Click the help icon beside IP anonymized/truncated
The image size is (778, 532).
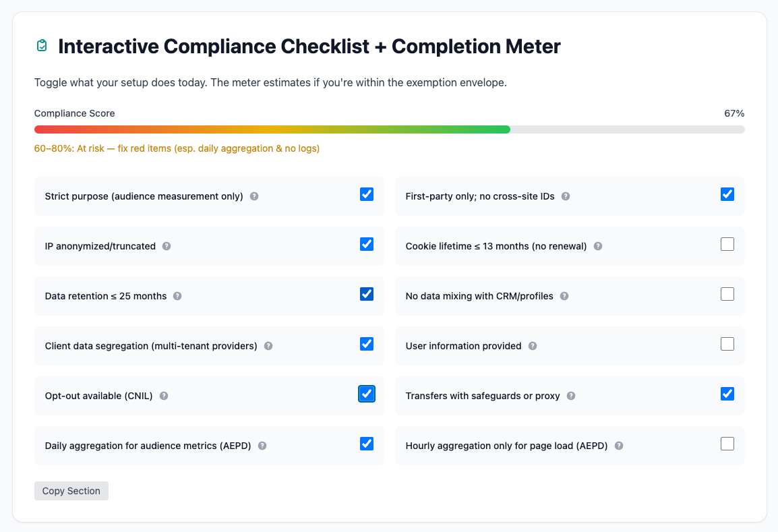pyautogui.click(x=166, y=246)
